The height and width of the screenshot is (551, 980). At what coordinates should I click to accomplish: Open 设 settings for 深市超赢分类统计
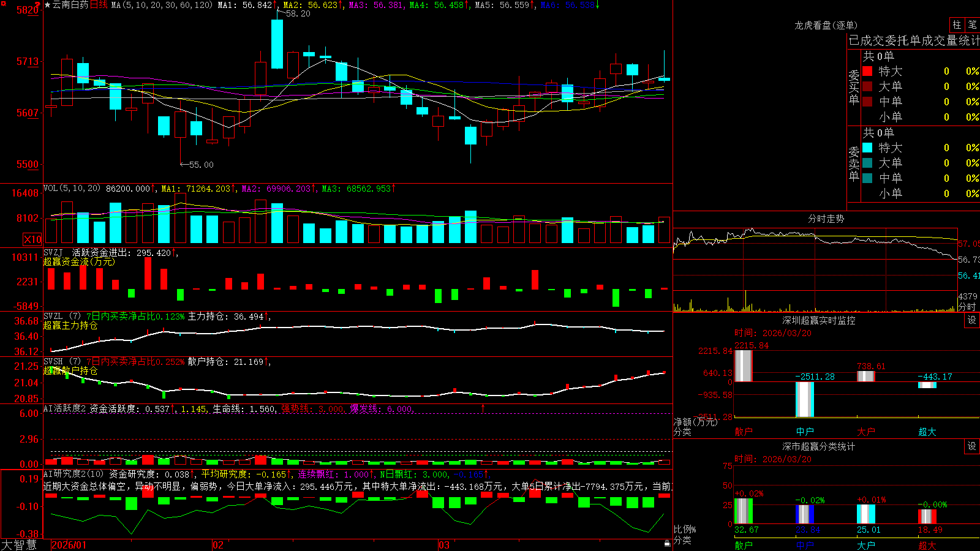[x=972, y=446]
